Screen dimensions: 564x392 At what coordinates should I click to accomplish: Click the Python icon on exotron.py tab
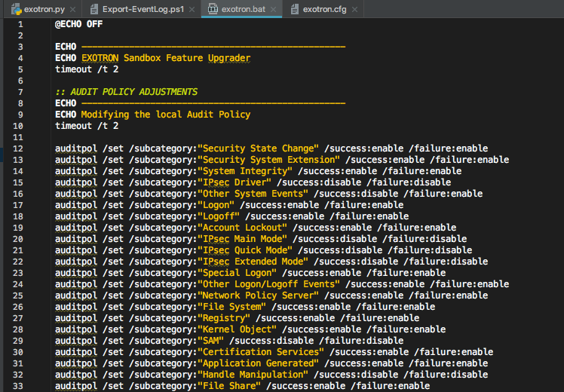coord(16,9)
